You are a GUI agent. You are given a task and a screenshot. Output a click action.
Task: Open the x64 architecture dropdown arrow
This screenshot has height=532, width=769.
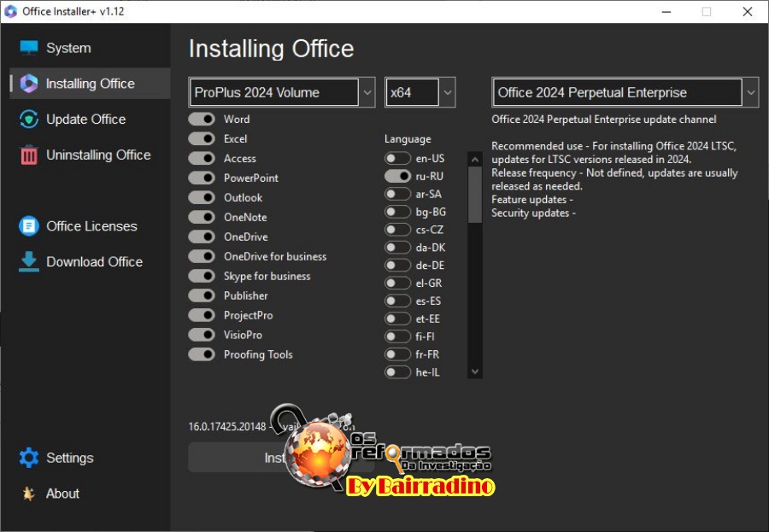pos(447,92)
